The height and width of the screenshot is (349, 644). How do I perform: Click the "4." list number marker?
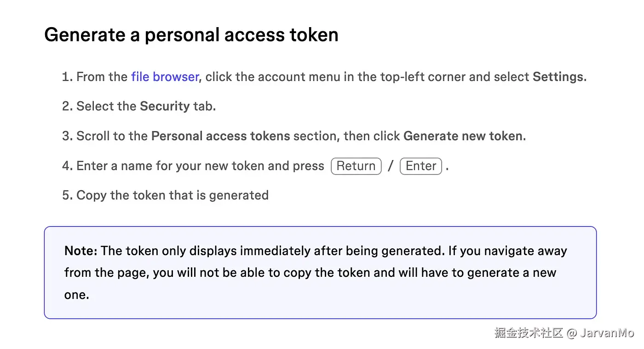pyautogui.click(x=68, y=166)
